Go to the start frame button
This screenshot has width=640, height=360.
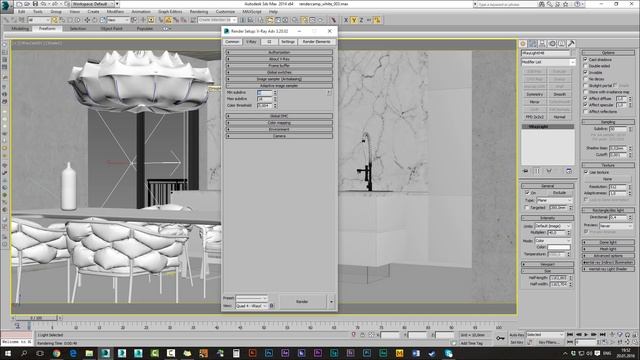(x=570, y=335)
